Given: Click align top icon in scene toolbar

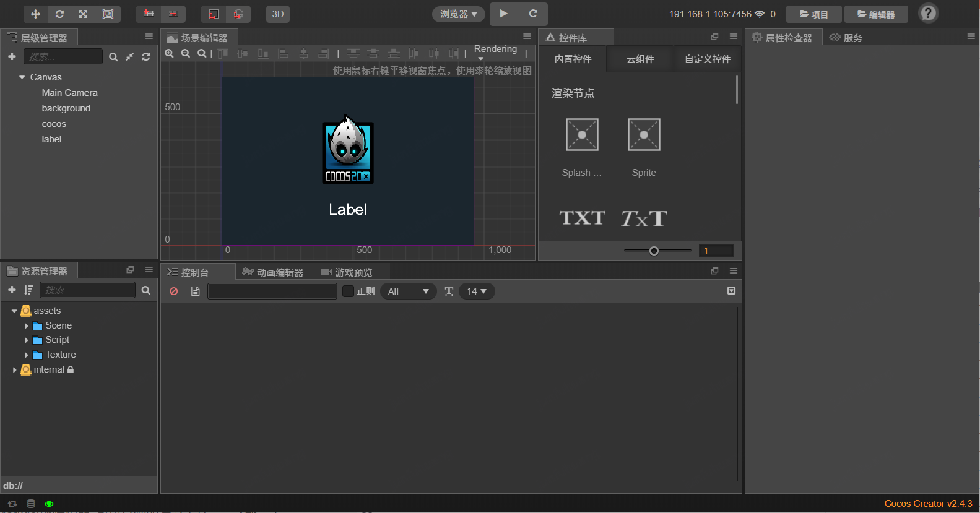Looking at the screenshot, I should coord(223,54).
